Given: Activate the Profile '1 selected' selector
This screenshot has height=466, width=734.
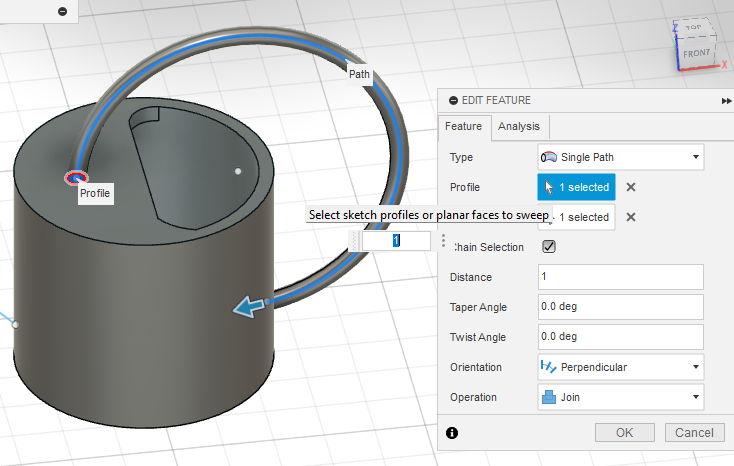Looking at the screenshot, I should pyautogui.click(x=576, y=187).
